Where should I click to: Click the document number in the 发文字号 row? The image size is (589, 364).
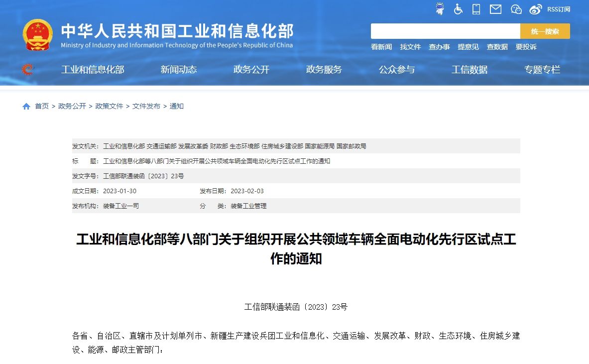[143, 176]
